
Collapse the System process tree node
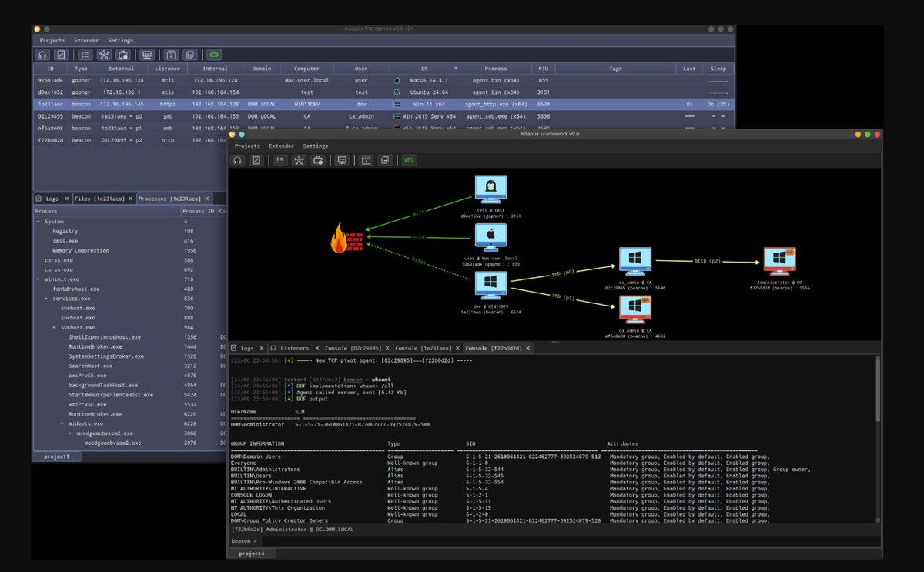(x=38, y=222)
